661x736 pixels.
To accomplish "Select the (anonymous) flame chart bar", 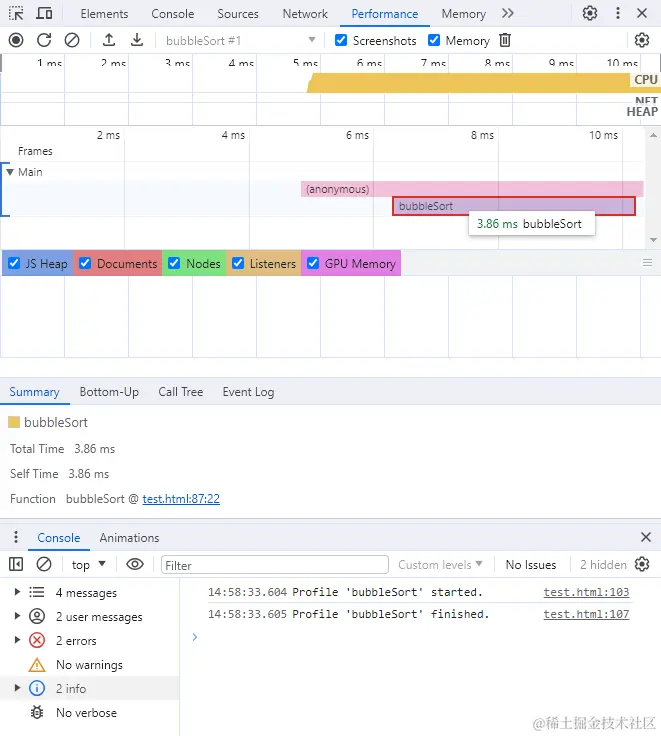I will 472,189.
